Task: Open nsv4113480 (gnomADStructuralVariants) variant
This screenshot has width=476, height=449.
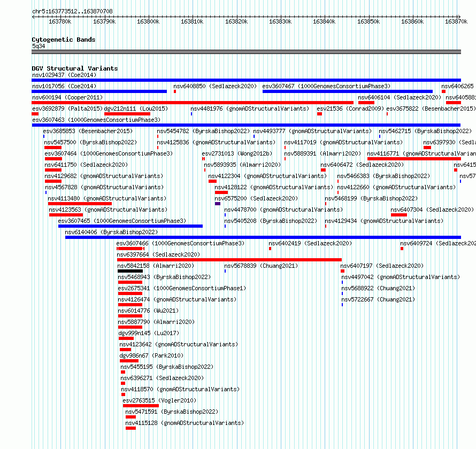Action: coord(107,198)
